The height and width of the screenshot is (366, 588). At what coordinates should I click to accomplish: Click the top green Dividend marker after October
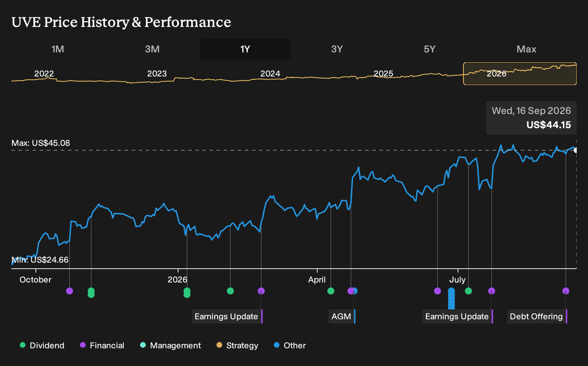click(91, 291)
